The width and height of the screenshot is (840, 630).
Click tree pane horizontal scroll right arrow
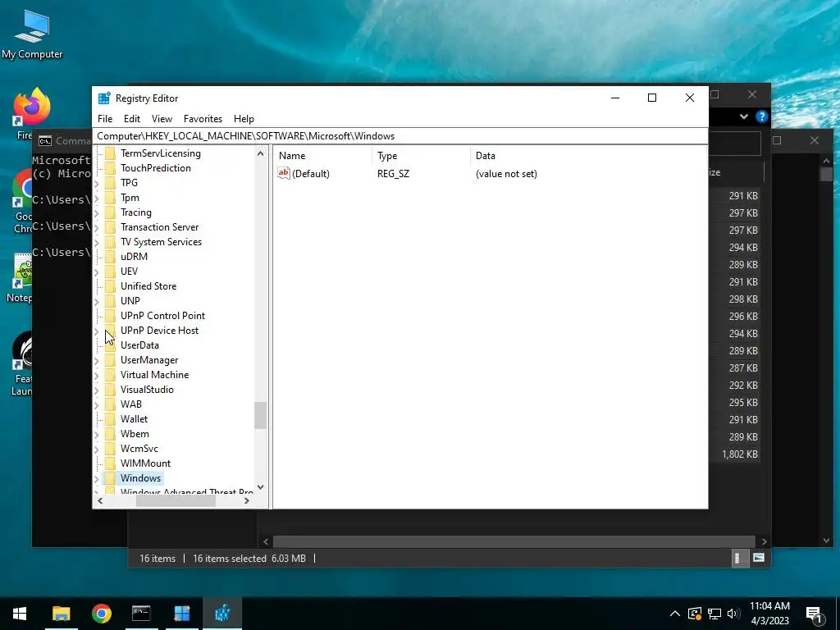click(246, 501)
